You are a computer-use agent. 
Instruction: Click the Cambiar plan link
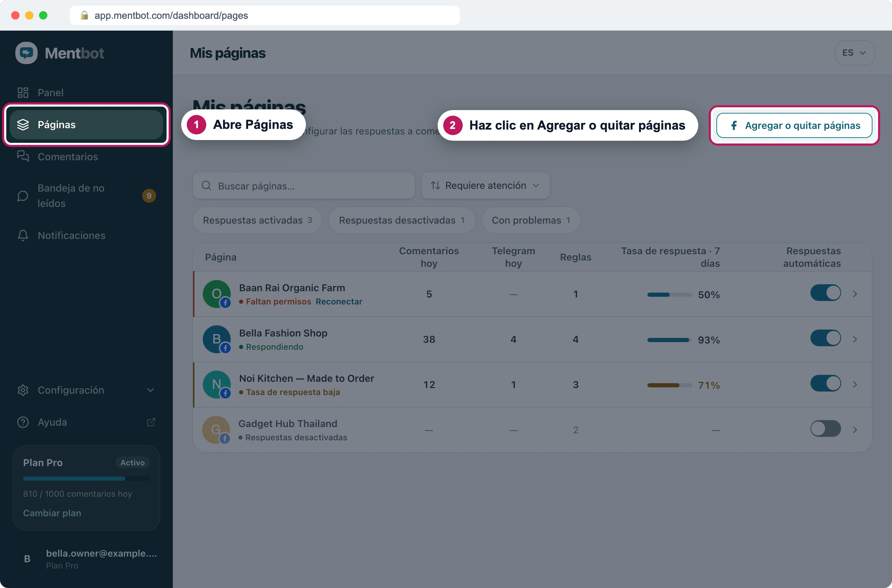52,513
